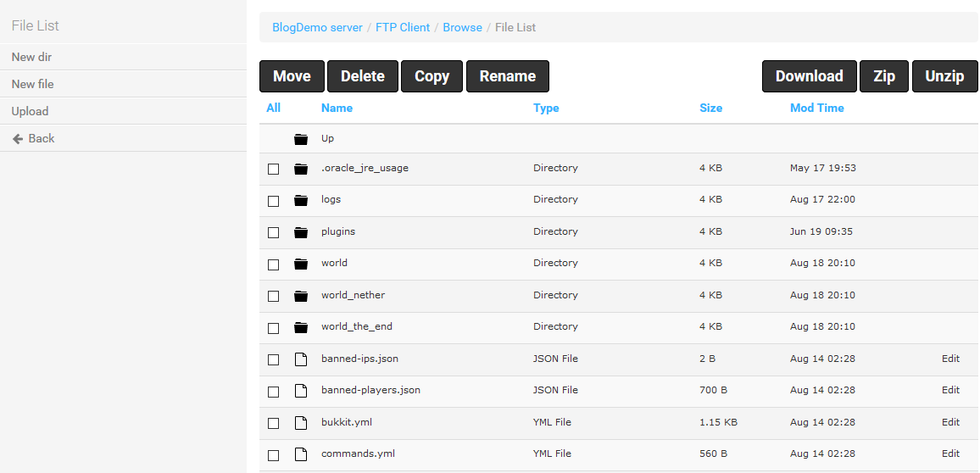Click the world_the_end folder icon
The width and height of the screenshot is (980, 473).
click(301, 327)
